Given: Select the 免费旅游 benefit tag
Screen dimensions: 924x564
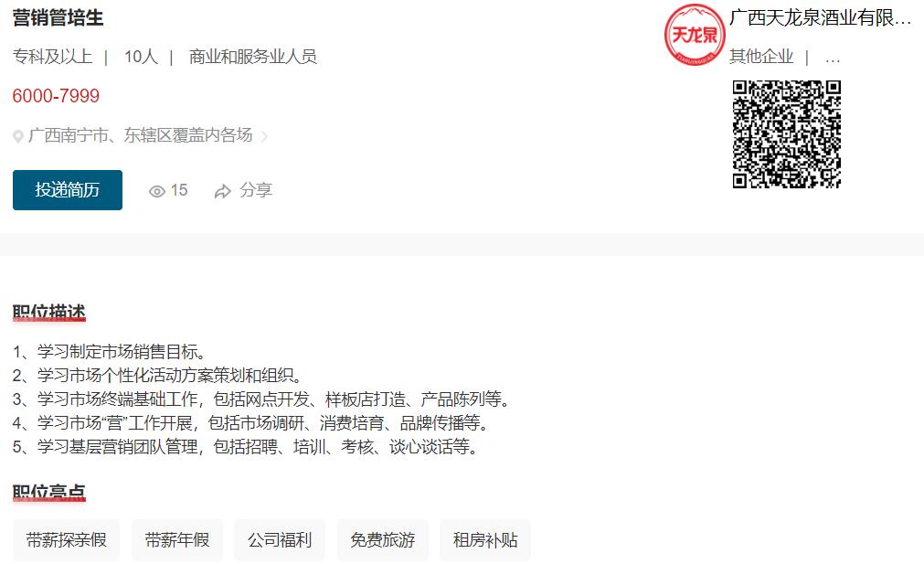Looking at the screenshot, I should pyautogui.click(x=382, y=540).
